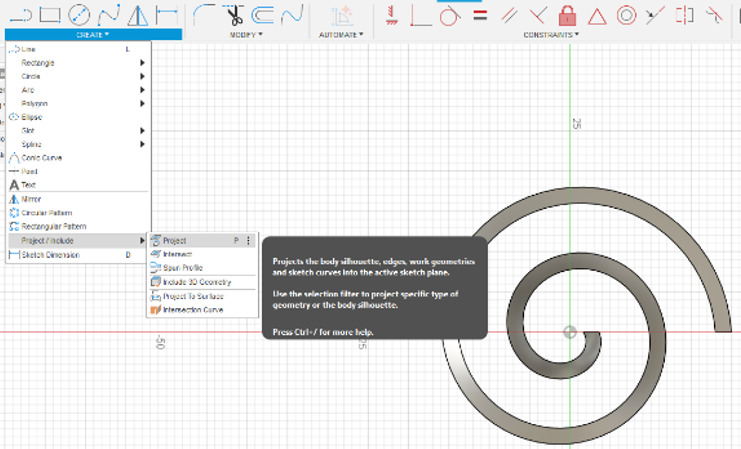Choose Conic Curve in the Create menu
The image size is (741, 449).
click(x=78, y=158)
